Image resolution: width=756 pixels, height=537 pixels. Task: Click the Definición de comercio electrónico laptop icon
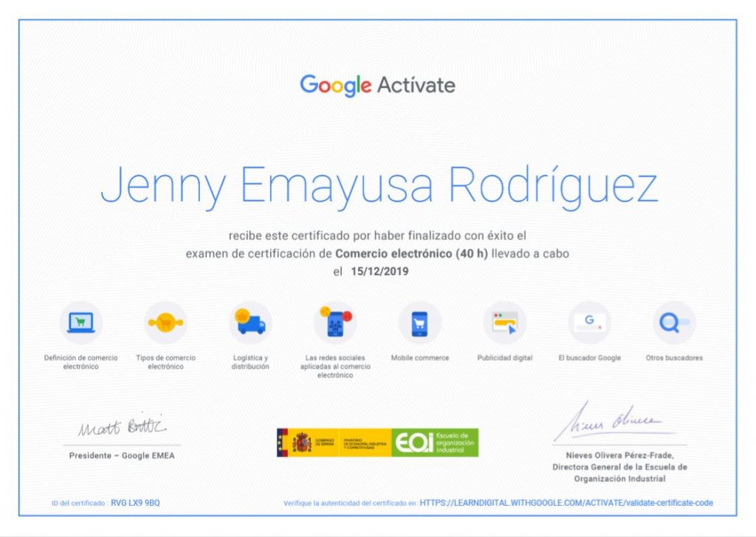point(80,323)
